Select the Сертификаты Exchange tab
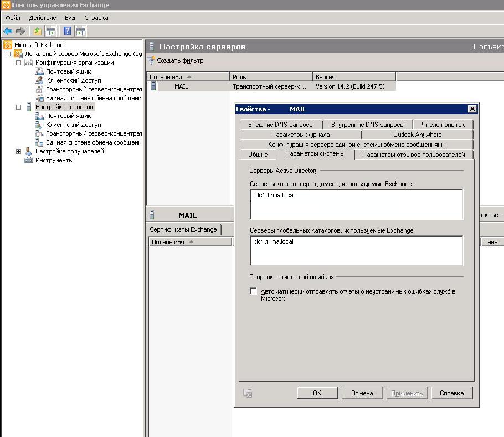This screenshot has width=504, height=437. coord(183,229)
